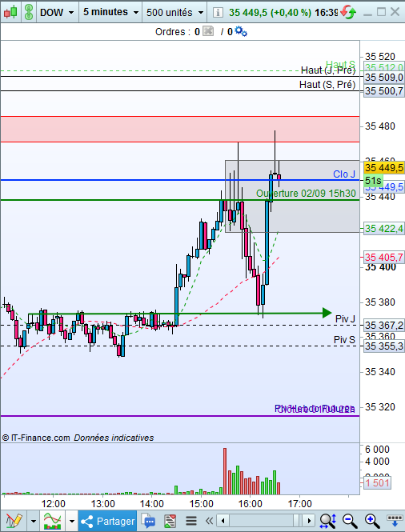Screen dimensions: 405x532
Task: Expand the drawing tools dropdown arrow
Action: pos(34,521)
